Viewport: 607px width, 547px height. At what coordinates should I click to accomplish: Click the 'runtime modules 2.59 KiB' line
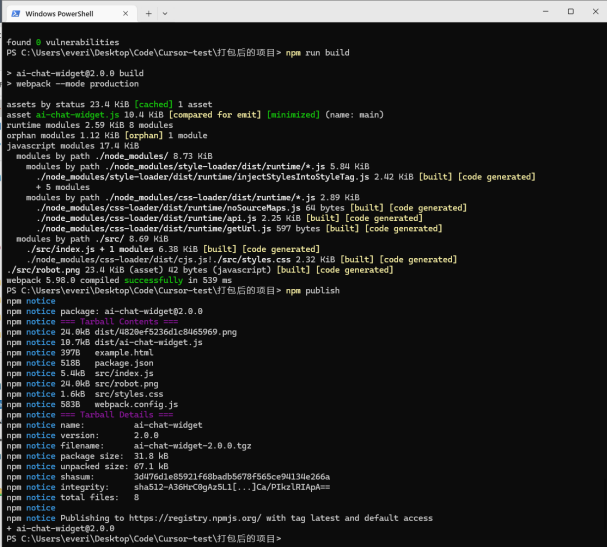(90, 125)
